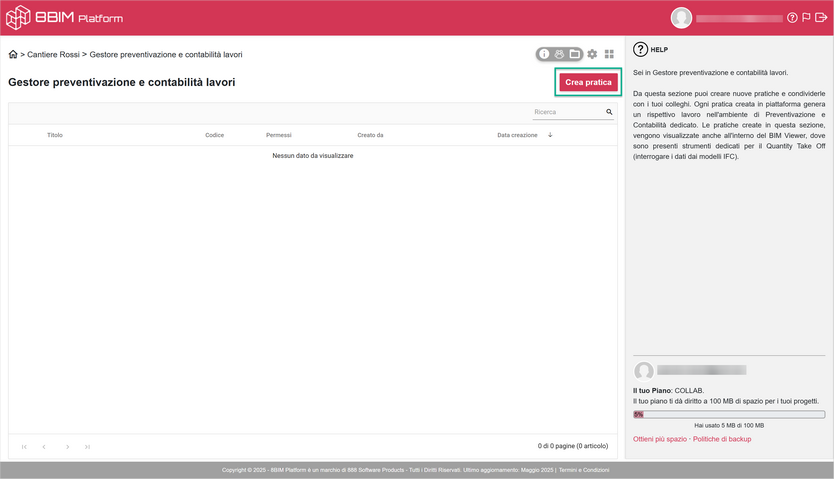Click the home icon in the breadcrumb
834x479 pixels.
13,54
